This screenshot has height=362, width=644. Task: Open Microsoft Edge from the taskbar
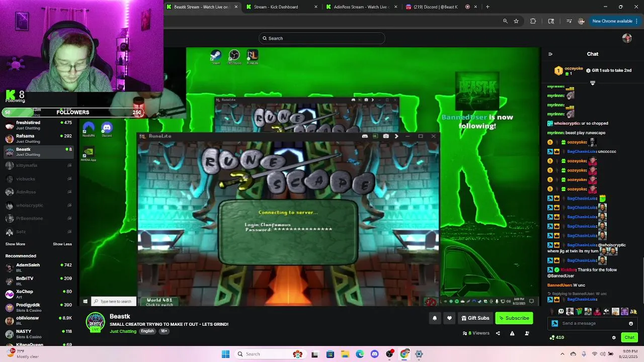tap(360, 354)
